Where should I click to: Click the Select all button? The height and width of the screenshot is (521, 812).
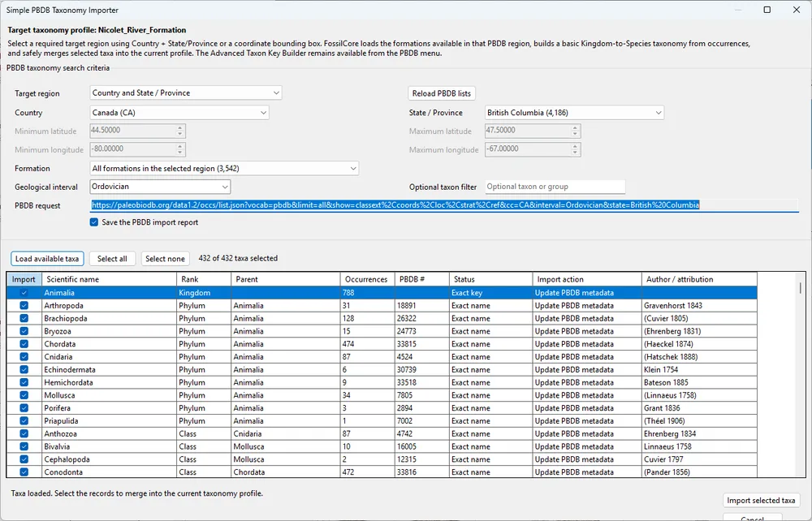(x=112, y=259)
